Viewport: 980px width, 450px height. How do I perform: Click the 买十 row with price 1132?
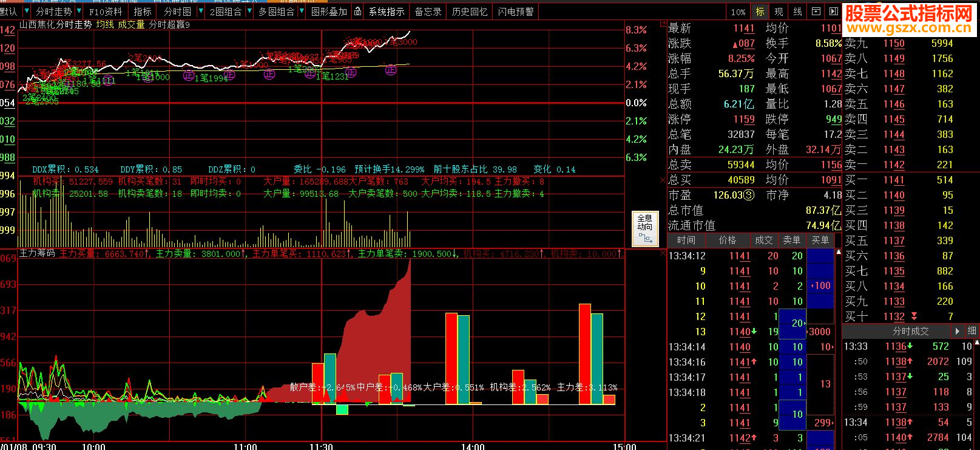(910, 316)
